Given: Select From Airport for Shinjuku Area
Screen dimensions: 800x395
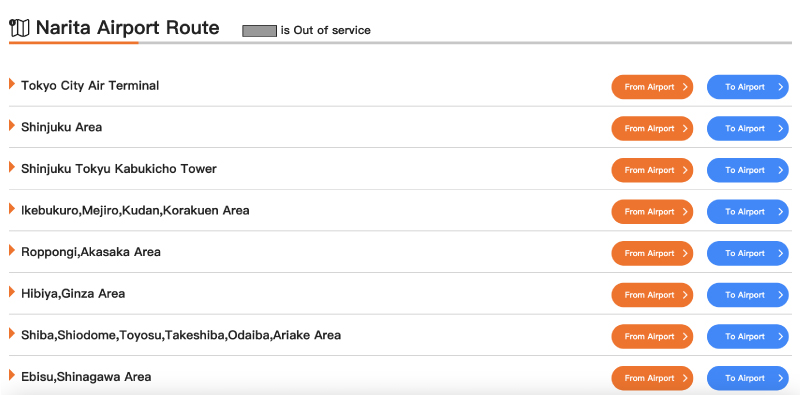Looking at the screenshot, I should pos(652,129).
